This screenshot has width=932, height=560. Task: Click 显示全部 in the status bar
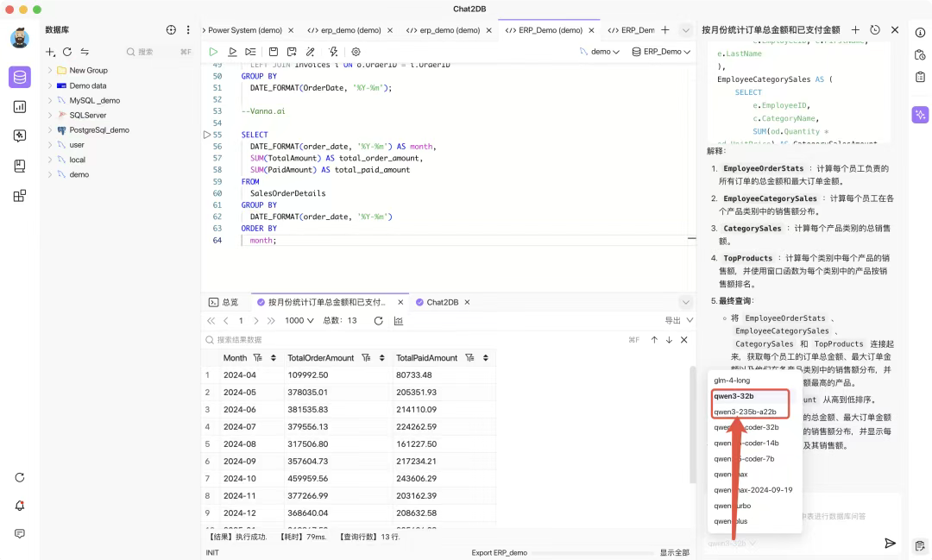point(675,553)
